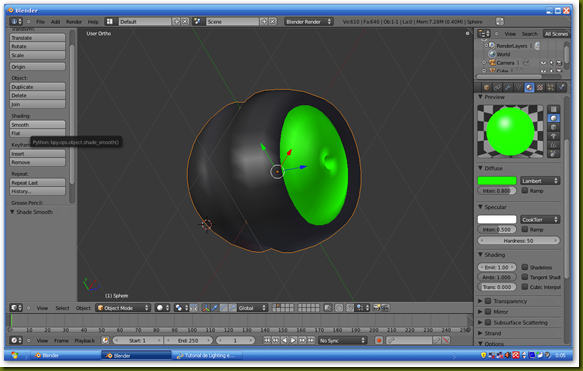Click the Join button
The height and width of the screenshot is (371, 583).
pyautogui.click(x=37, y=104)
